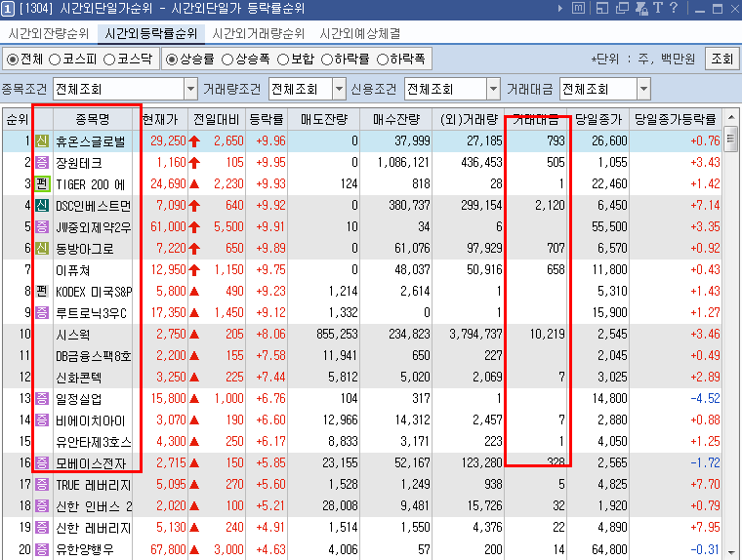This screenshot has height=560, width=742.
Task: Open the 거래량조건 dropdown
Action: pyautogui.click(x=340, y=89)
